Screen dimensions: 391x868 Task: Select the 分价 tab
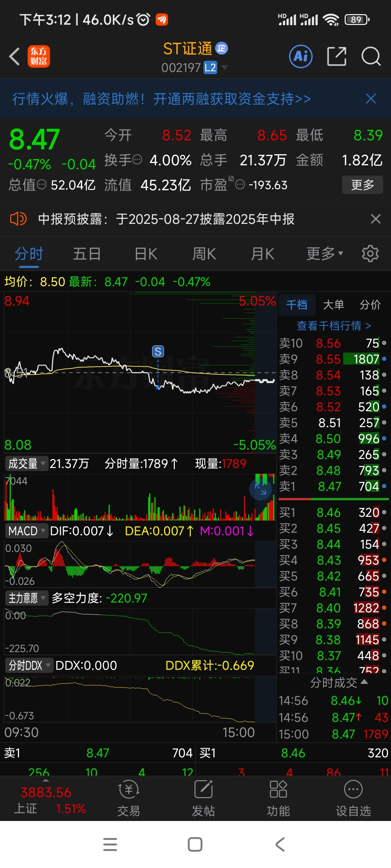(370, 305)
